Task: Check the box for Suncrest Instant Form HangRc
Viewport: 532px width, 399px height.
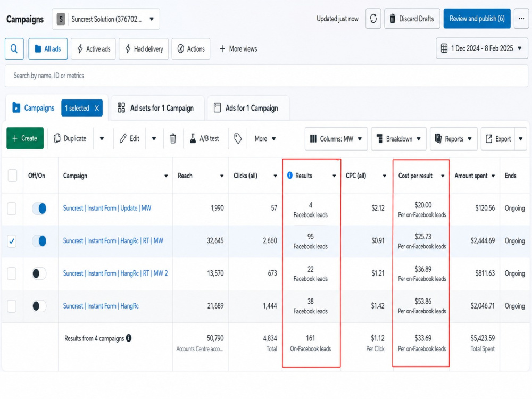Action: [12, 306]
